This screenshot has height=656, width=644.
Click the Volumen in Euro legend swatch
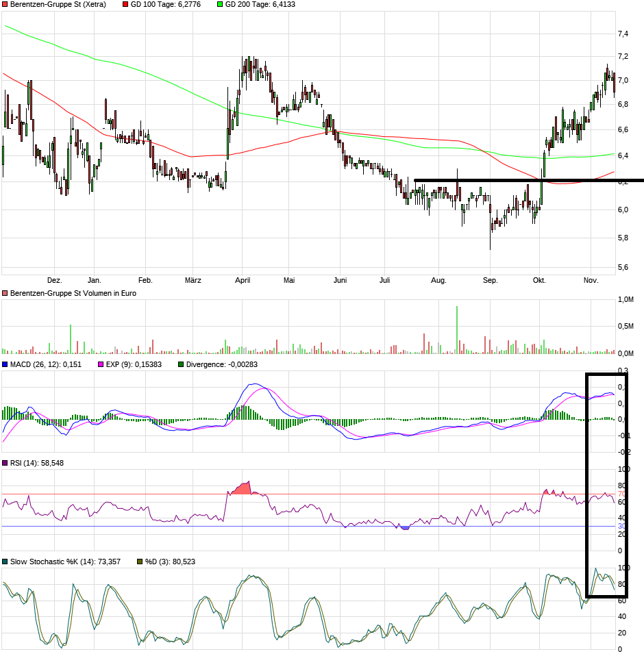click(5, 293)
